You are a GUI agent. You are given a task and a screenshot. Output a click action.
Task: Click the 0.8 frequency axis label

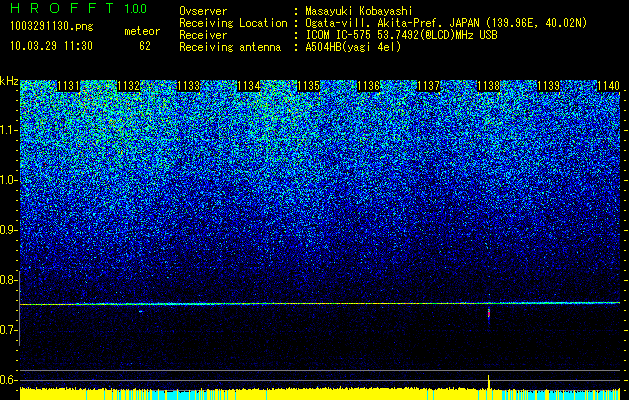tap(9, 280)
